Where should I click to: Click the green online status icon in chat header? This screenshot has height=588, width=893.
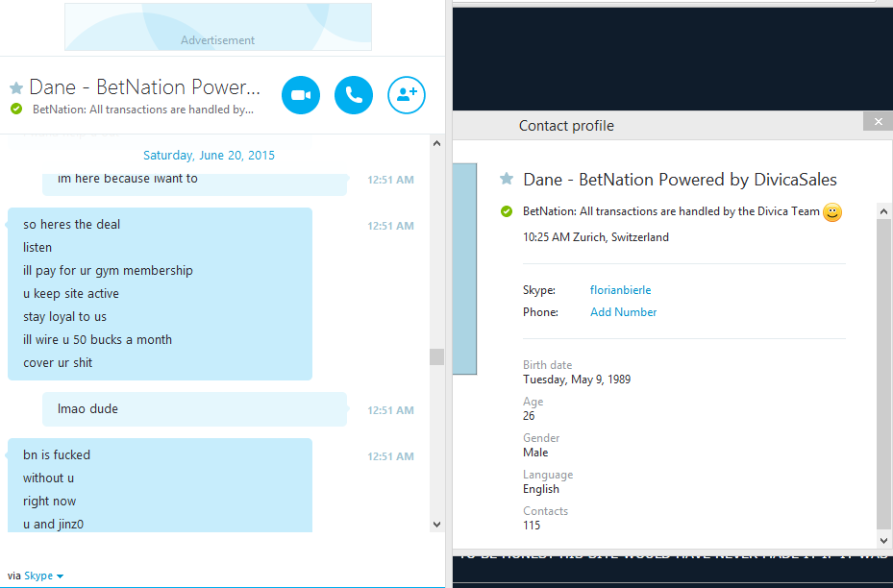(16, 109)
